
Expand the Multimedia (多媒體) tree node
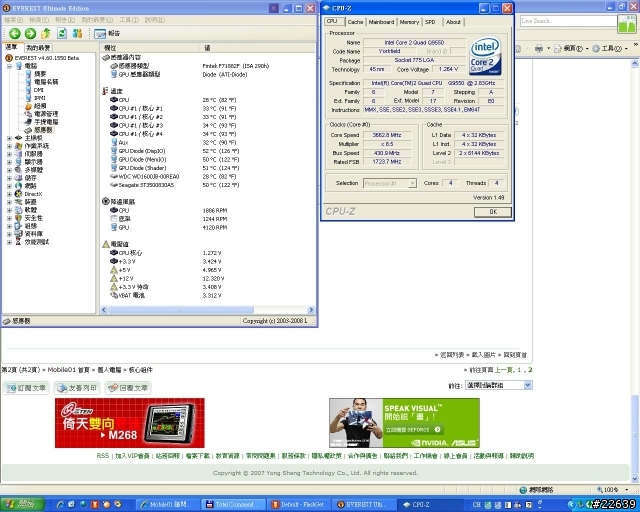(9, 170)
